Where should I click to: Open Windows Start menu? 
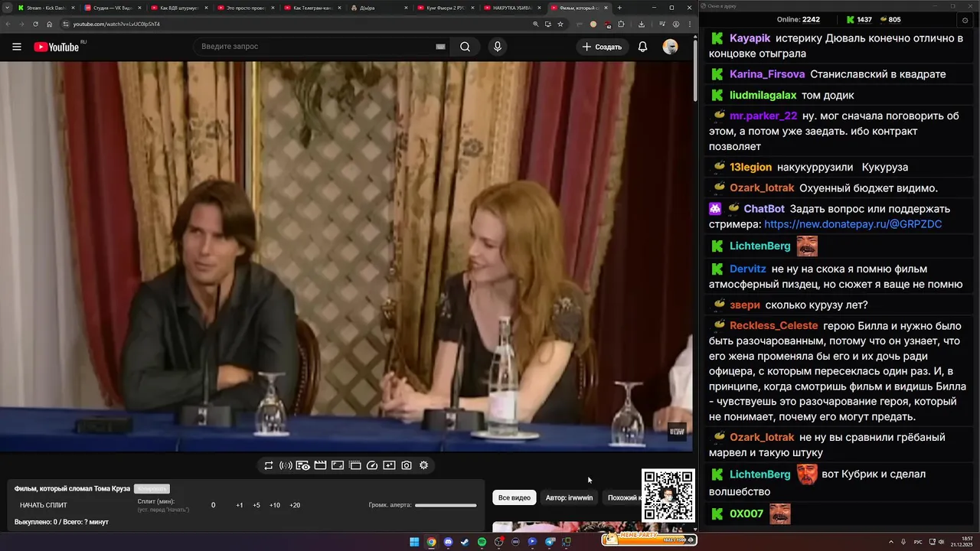click(x=414, y=542)
